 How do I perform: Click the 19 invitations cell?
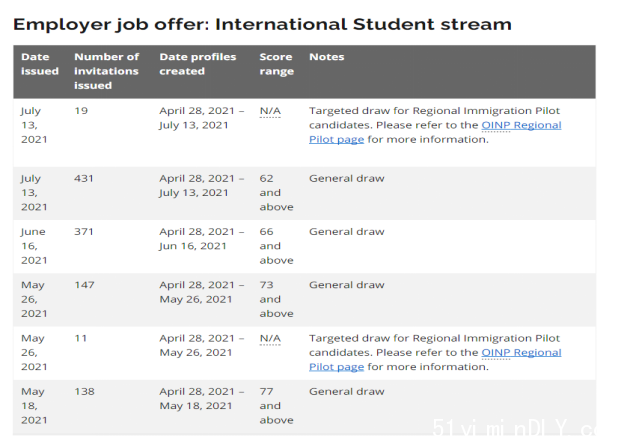point(81,111)
